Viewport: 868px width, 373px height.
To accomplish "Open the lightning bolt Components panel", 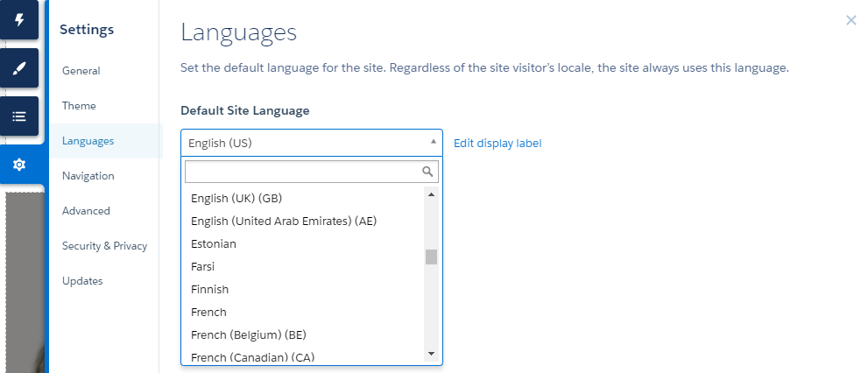I will click(19, 19).
